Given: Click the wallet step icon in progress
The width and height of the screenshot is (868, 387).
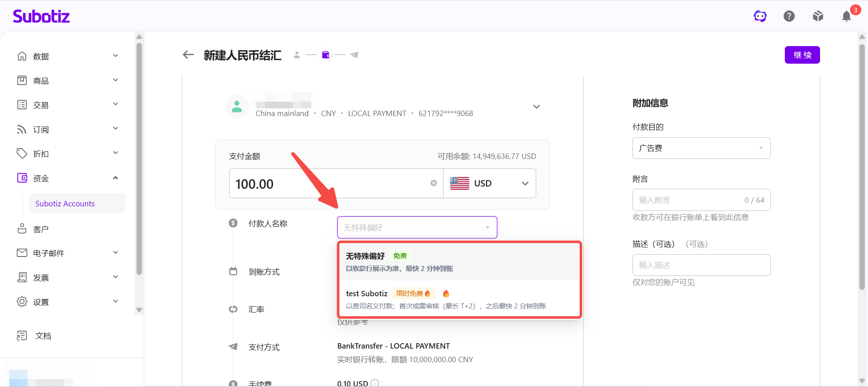Looking at the screenshot, I should click(x=326, y=55).
